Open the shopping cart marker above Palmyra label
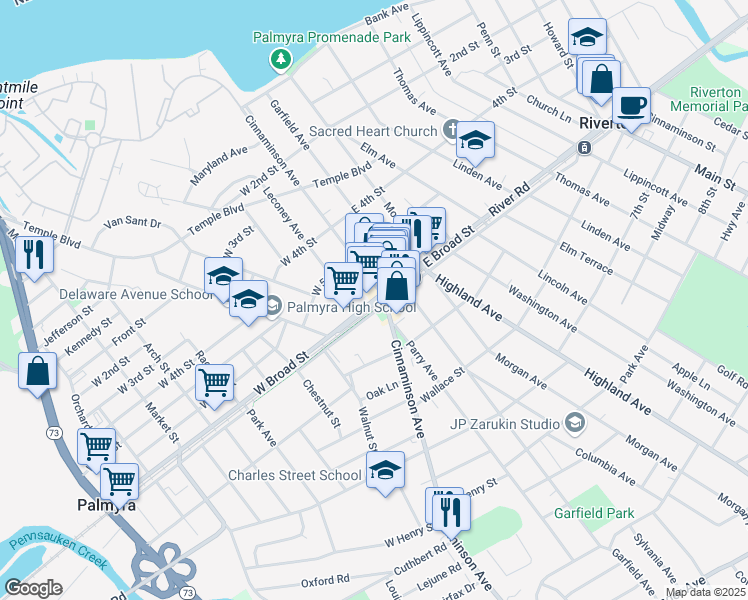This screenshot has height=600, width=748. coord(120,484)
